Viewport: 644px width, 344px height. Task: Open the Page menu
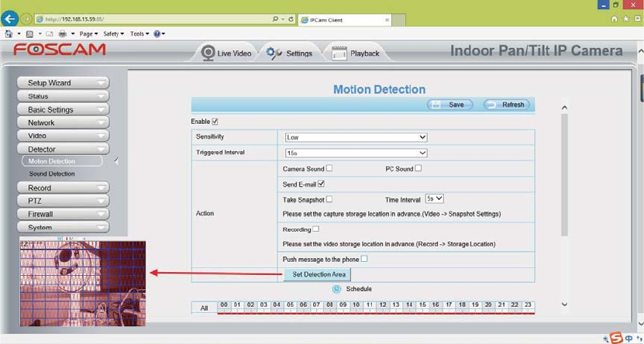[x=88, y=33]
